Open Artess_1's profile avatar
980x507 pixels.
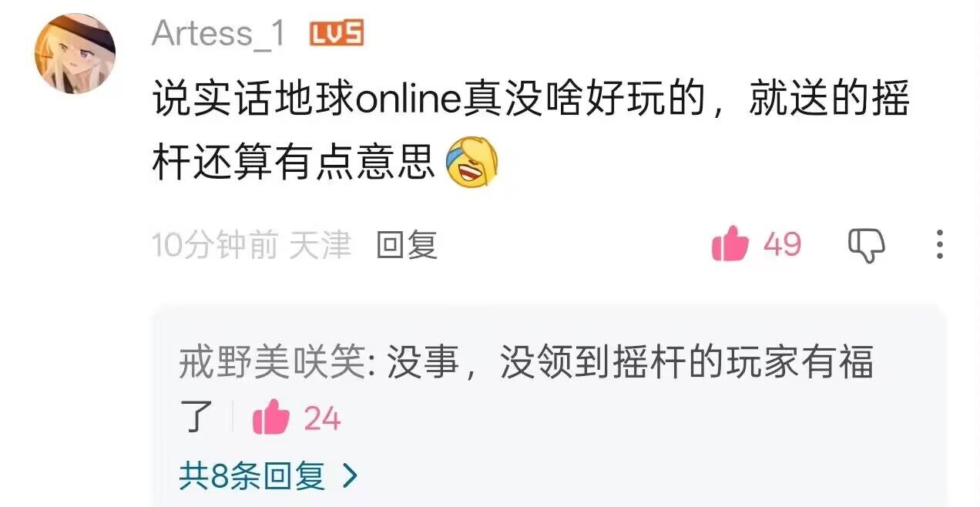click(75, 53)
